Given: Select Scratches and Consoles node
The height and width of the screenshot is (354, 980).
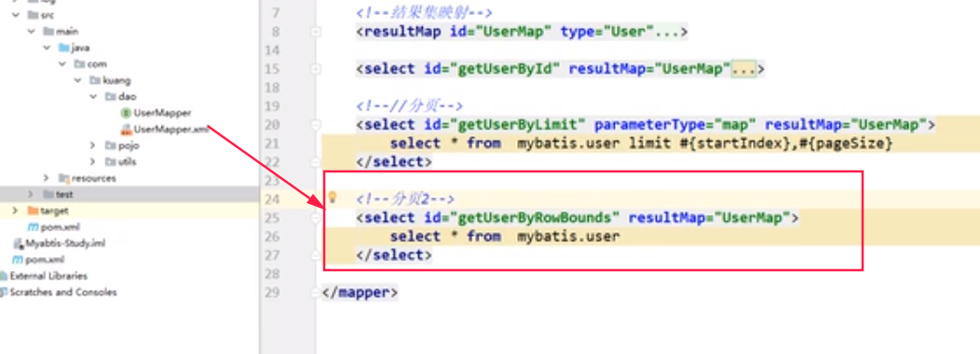Looking at the screenshot, I should [x=63, y=293].
